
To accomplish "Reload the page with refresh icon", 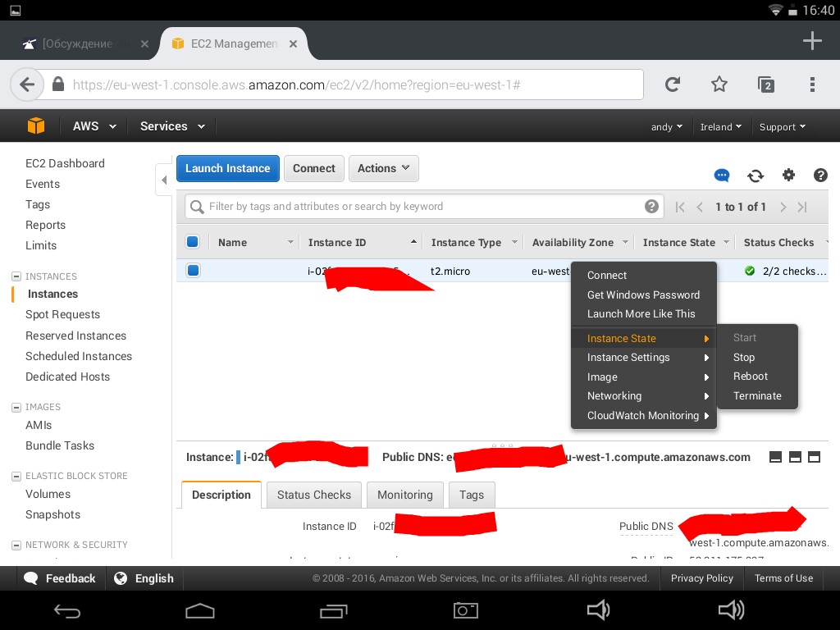I will [x=673, y=84].
